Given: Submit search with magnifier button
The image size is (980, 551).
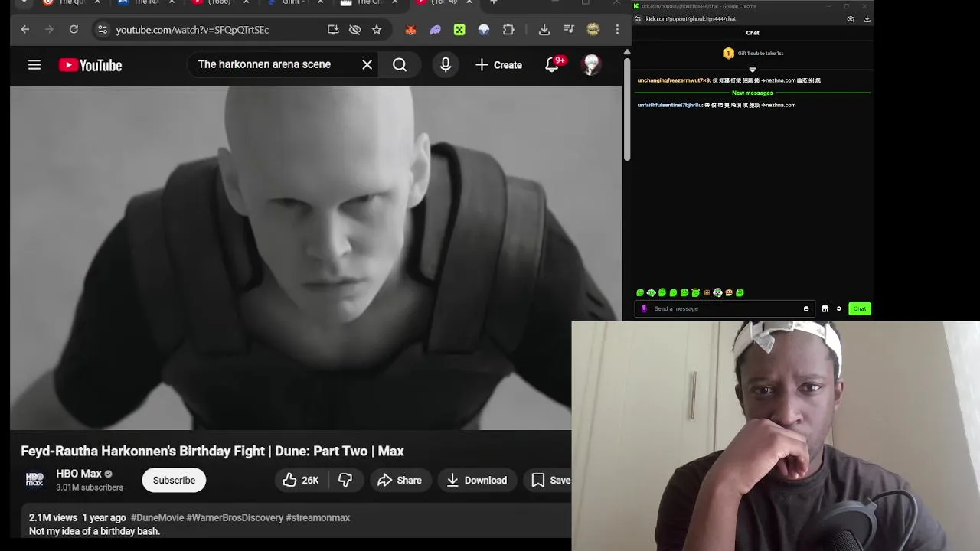Looking at the screenshot, I should click(x=400, y=65).
